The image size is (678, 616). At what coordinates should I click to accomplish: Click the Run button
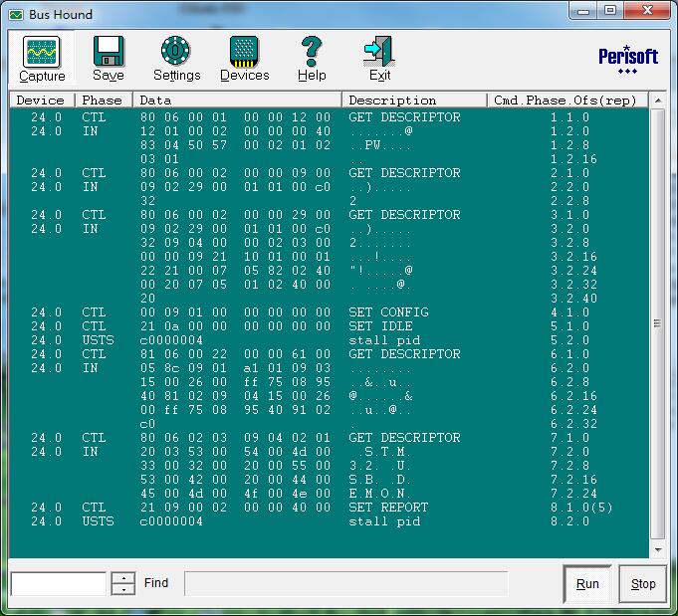587,583
